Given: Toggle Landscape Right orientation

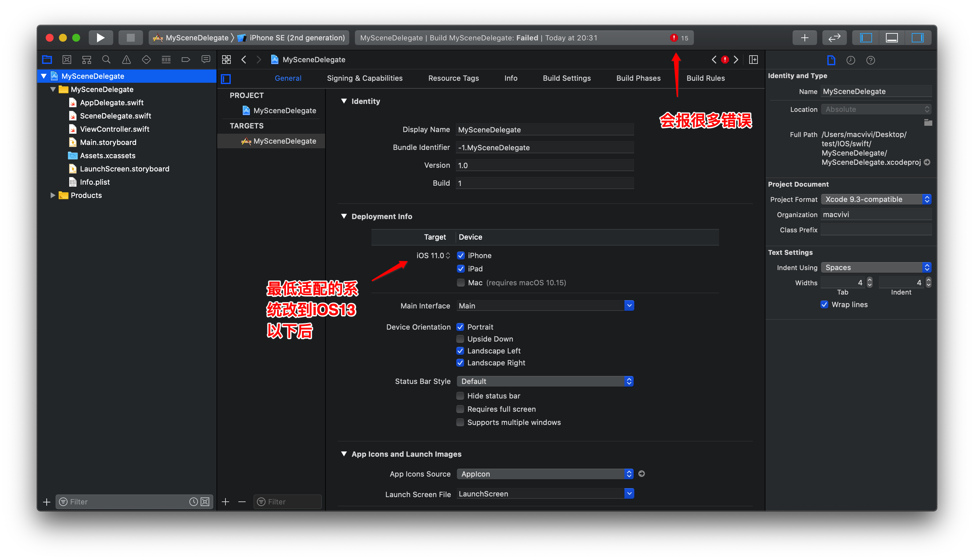Looking at the screenshot, I should 460,363.
